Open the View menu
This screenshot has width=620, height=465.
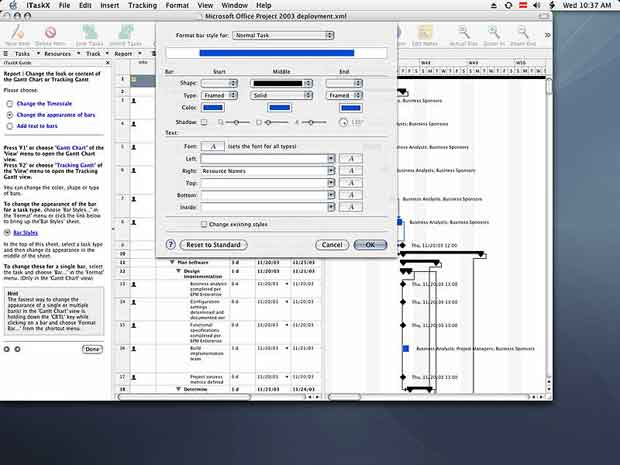click(x=205, y=5)
